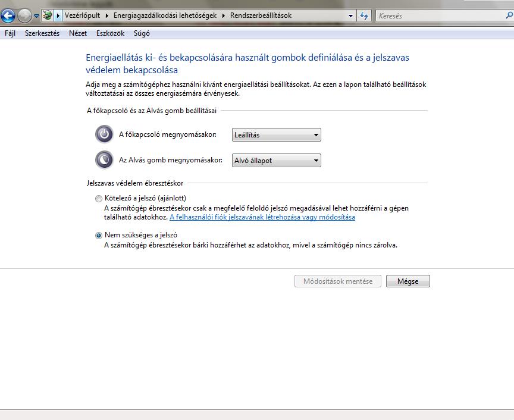Click the Control Panel icon in address bar
The width and height of the screenshot is (514, 420).
coord(48,15)
